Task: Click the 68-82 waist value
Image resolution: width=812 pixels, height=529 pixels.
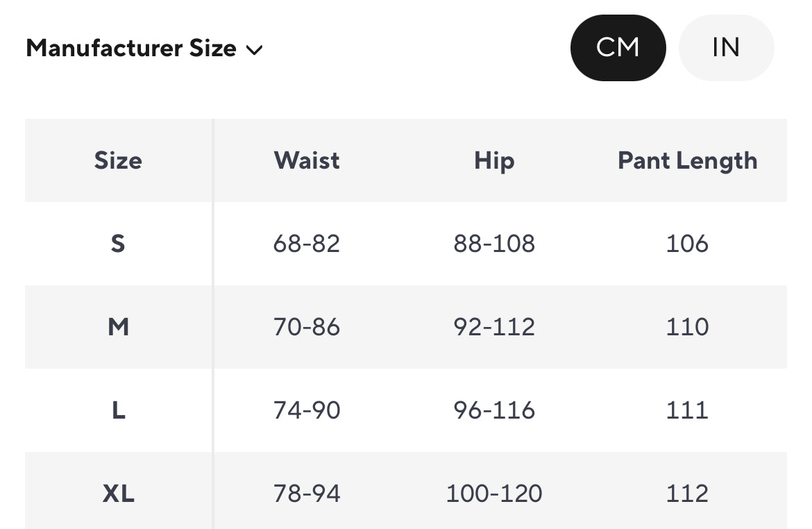Action: click(x=307, y=244)
